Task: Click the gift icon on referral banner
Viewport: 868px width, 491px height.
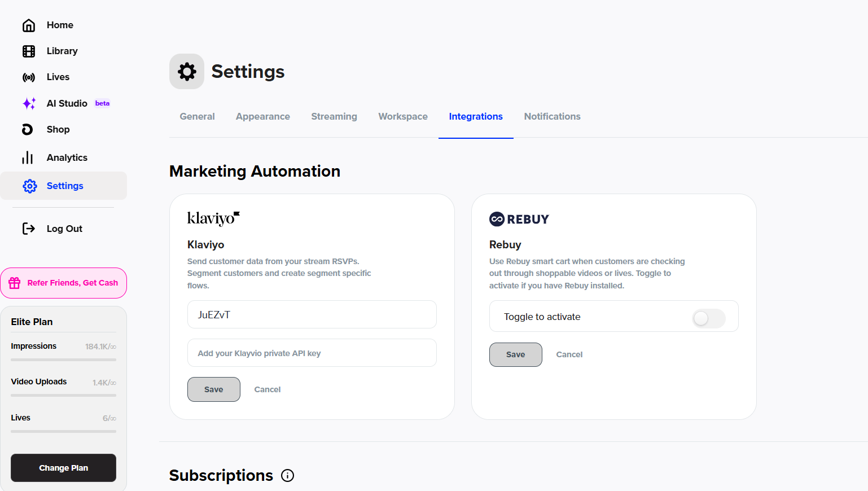Action: pyautogui.click(x=15, y=283)
